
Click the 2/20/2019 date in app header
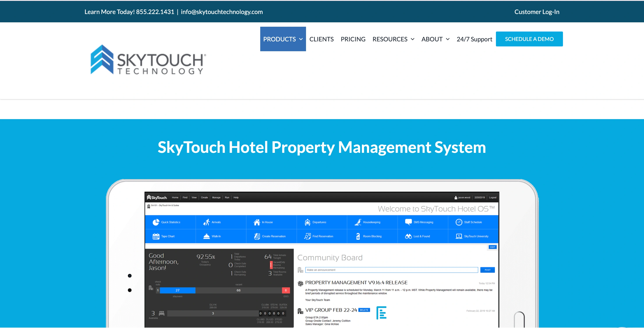(x=479, y=197)
